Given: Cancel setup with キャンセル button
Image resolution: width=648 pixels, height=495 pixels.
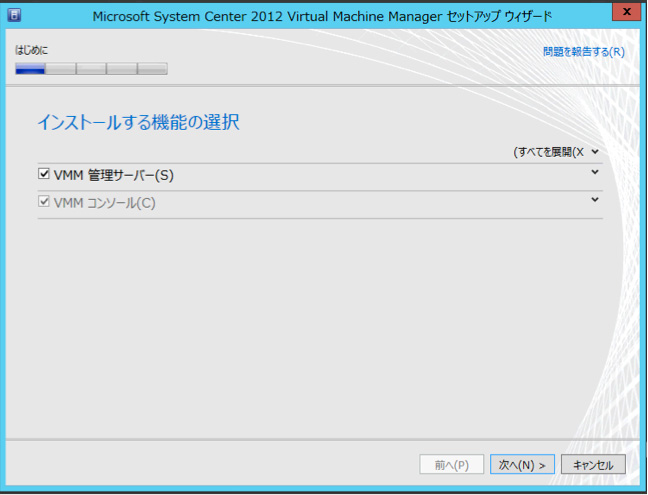Looking at the screenshot, I should (x=593, y=465).
